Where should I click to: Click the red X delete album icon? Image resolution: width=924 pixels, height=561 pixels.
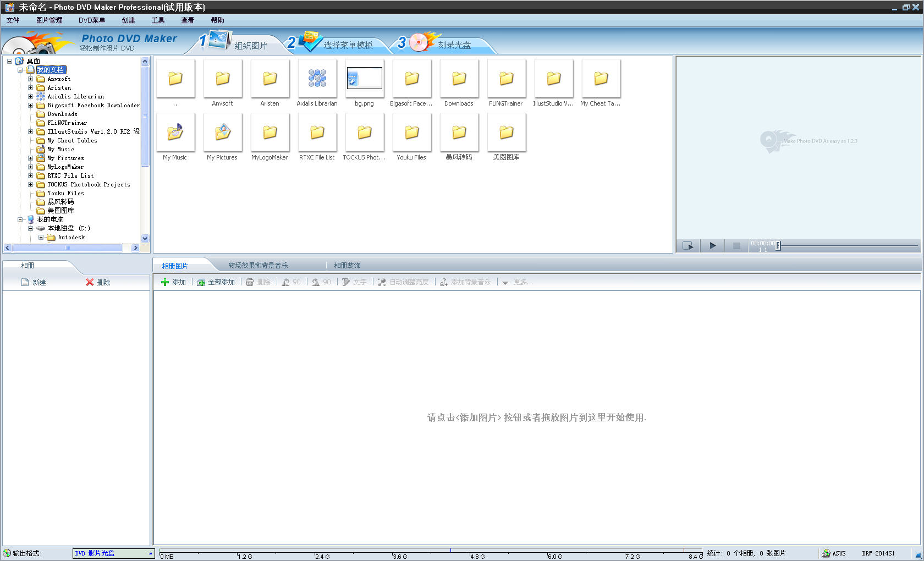coord(90,282)
